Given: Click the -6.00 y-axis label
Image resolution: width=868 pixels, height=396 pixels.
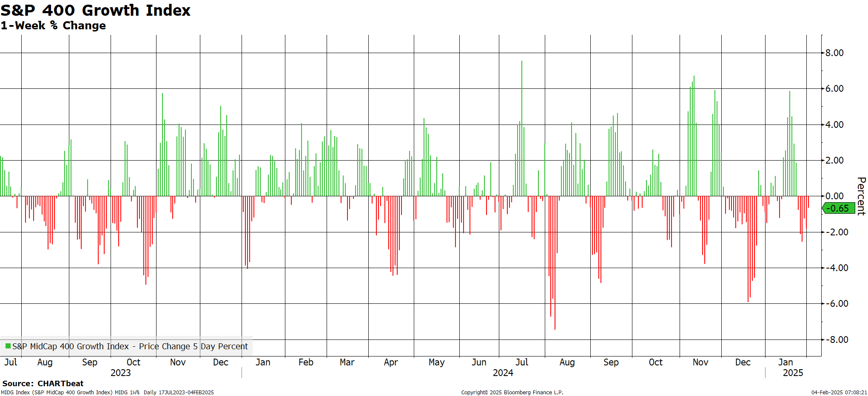Looking at the screenshot, I should point(837,303).
